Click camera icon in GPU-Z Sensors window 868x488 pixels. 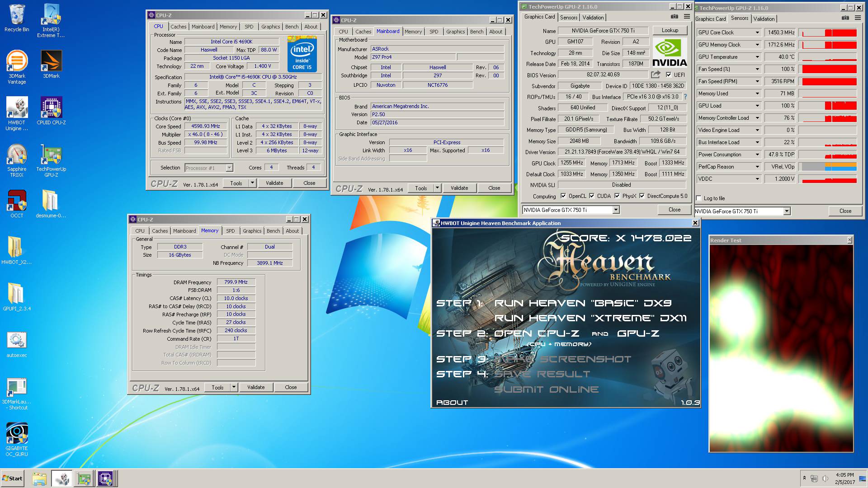click(845, 18)
